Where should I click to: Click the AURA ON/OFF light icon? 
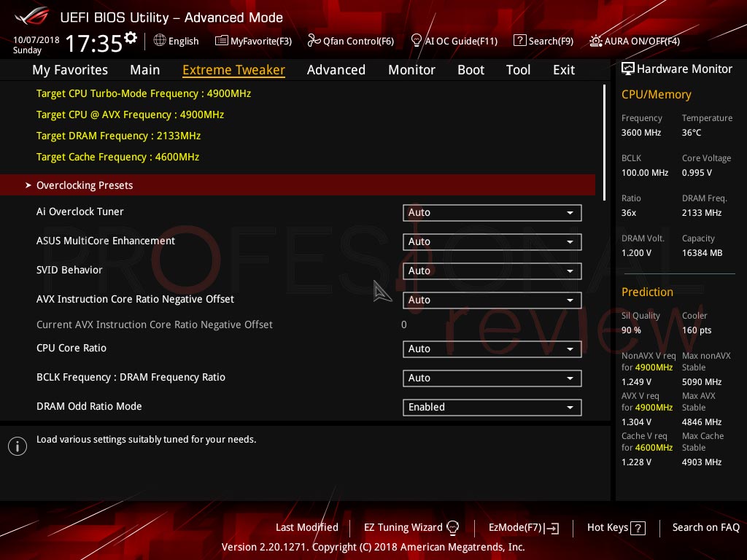point(595,41)
